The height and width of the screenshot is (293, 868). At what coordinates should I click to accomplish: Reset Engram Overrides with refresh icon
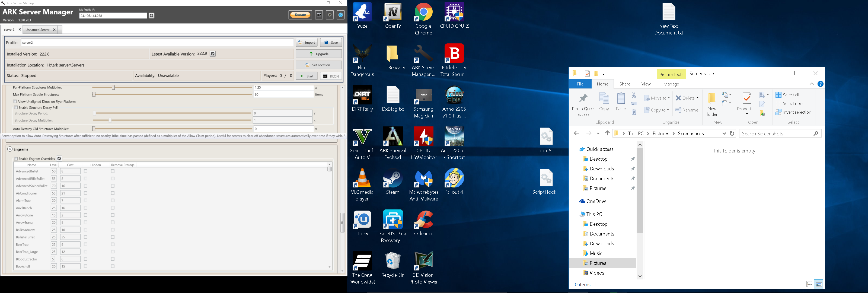click(59, 158)
